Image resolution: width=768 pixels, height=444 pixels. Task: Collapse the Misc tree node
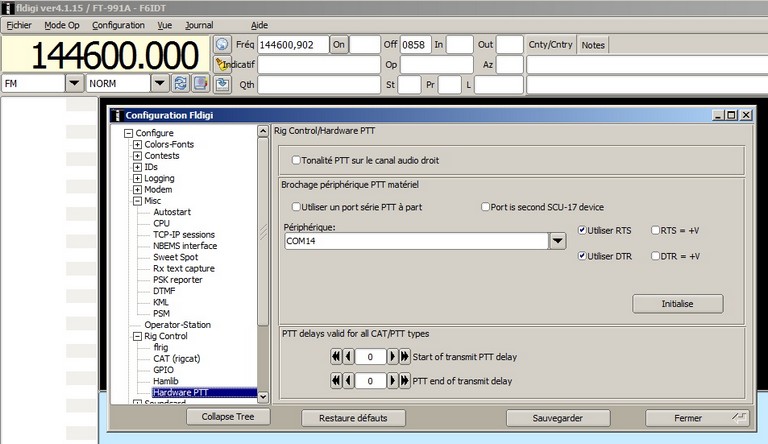pyautogui.click(x=137, y=201)
